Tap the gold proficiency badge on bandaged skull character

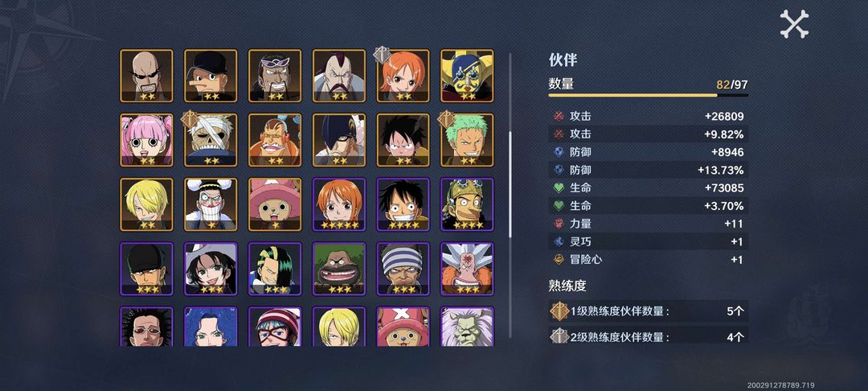coord(190,119)
